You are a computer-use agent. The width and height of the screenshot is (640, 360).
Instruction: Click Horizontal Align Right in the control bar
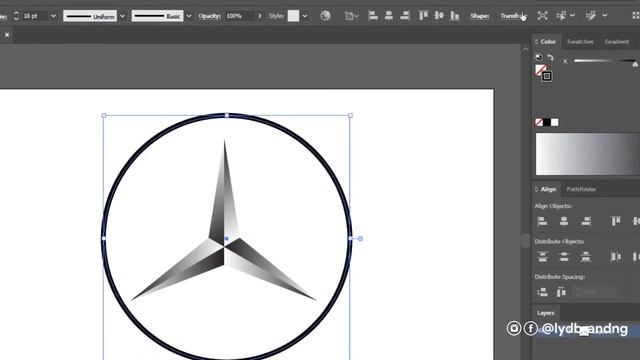click(x=404, y=16)
